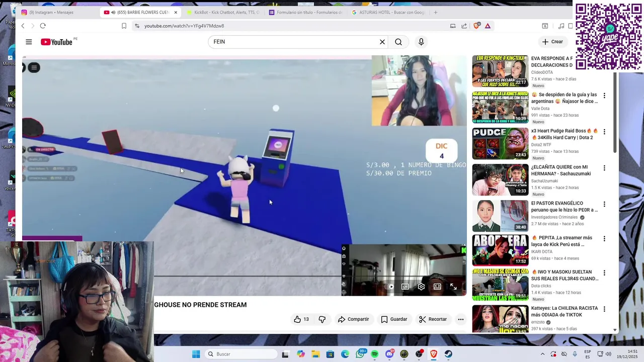
Task: Open options for El PASTOR EVANGÉLICO video
Action: pos(604,204)
